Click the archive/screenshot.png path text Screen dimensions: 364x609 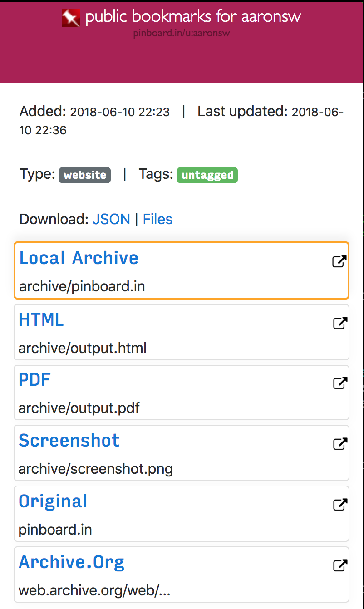click(96, 469)
